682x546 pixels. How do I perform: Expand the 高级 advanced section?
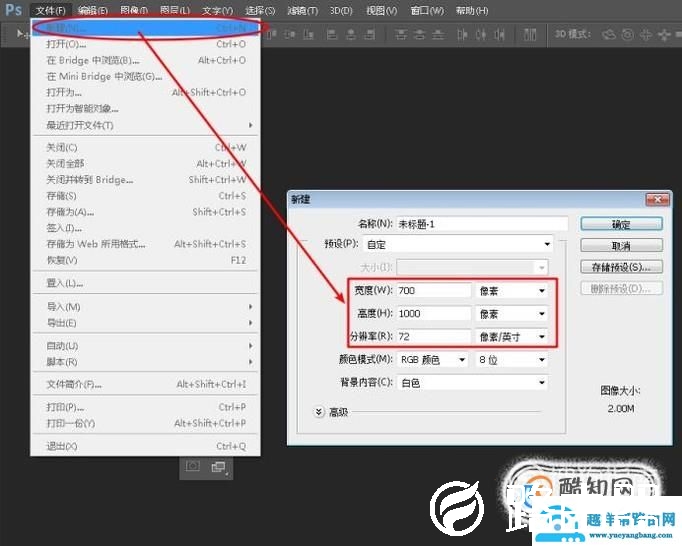(x=319, y=412)
